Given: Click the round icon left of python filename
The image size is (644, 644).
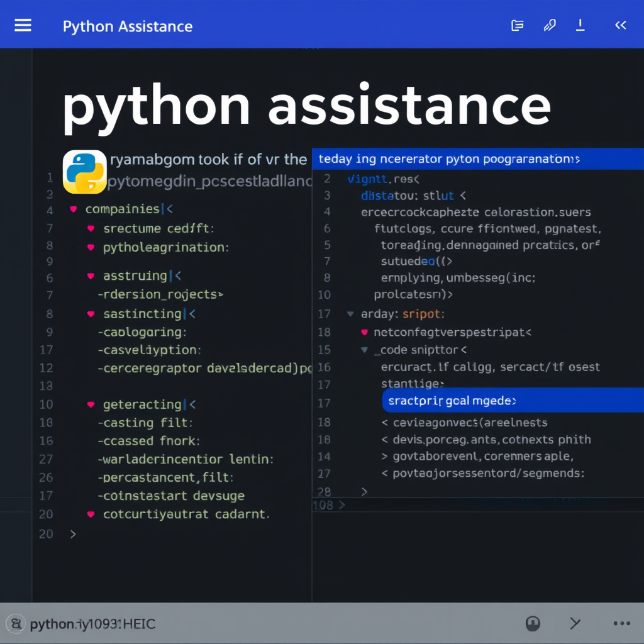Looking at the screenshot, I should point(16,624).
